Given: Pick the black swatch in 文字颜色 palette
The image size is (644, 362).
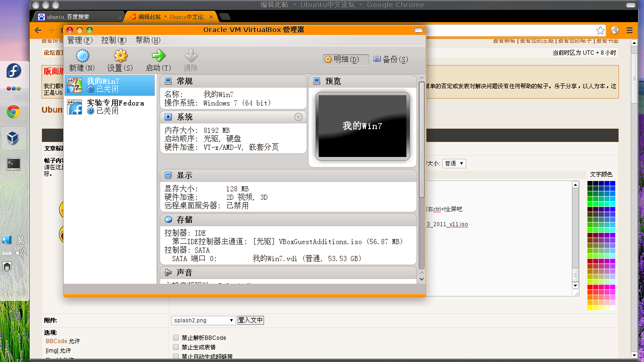Looking at the screenshot, I should click(590, 183).
